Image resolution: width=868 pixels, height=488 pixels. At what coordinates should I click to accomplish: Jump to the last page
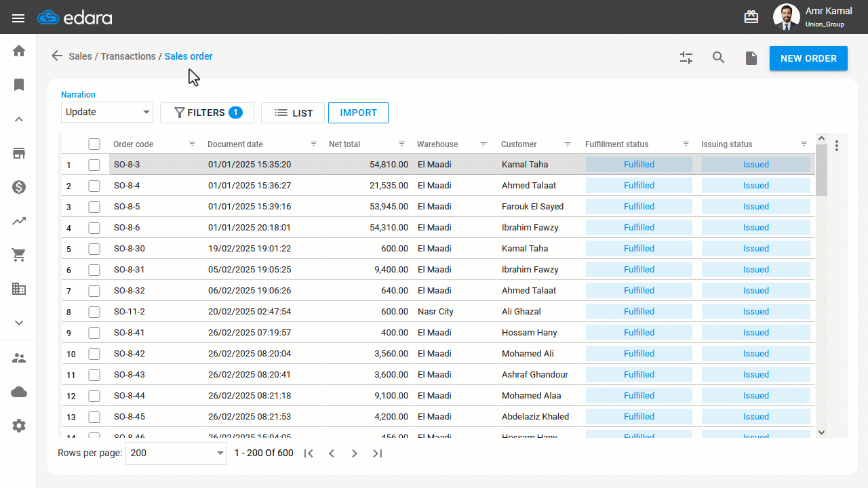pyautogui.click(x=378, y=453)
